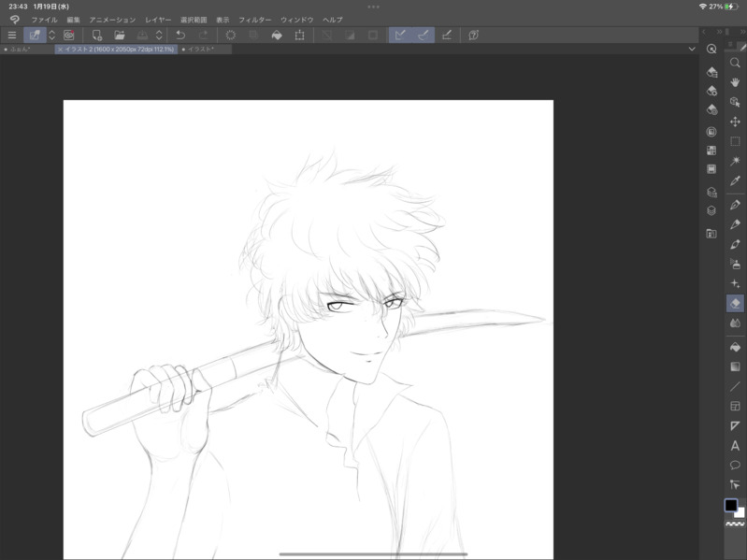Open the Sub Tool palette icon
Viewport: 747px width, 560px height.
[711, 72]
